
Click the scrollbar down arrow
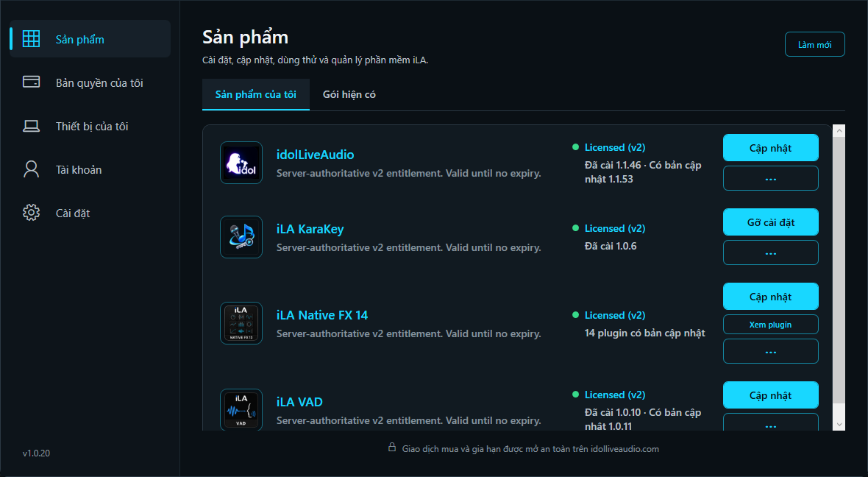(839, 425)
